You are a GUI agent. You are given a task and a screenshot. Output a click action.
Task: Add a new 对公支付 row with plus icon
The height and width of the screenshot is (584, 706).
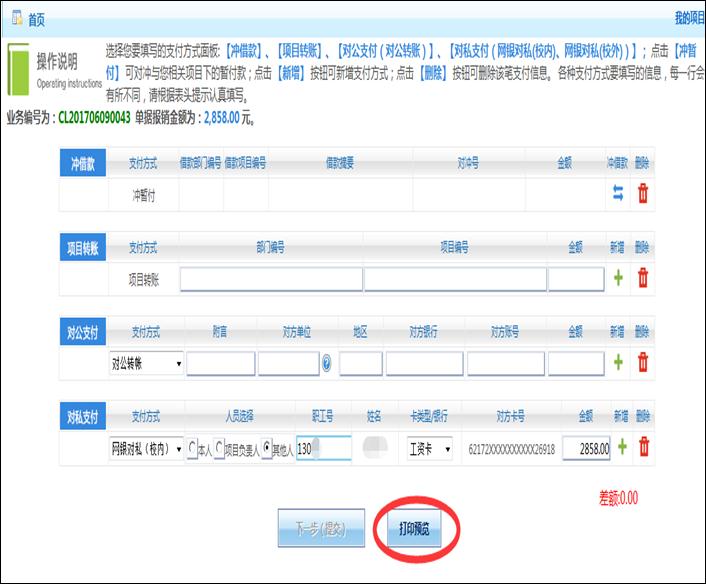click(618, 362)
